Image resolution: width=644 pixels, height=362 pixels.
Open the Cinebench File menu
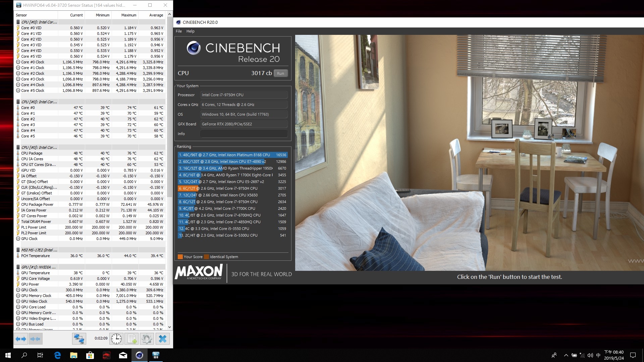coord(179,31)
